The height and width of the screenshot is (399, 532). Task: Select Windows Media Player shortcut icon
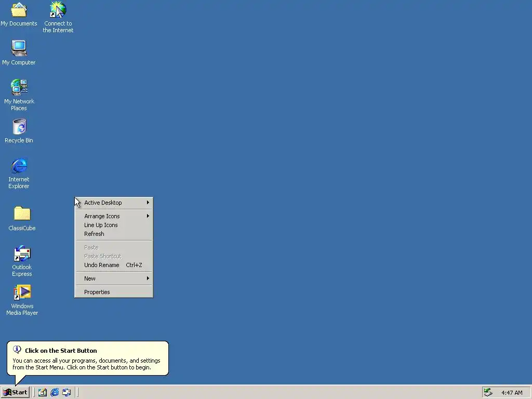22,292
